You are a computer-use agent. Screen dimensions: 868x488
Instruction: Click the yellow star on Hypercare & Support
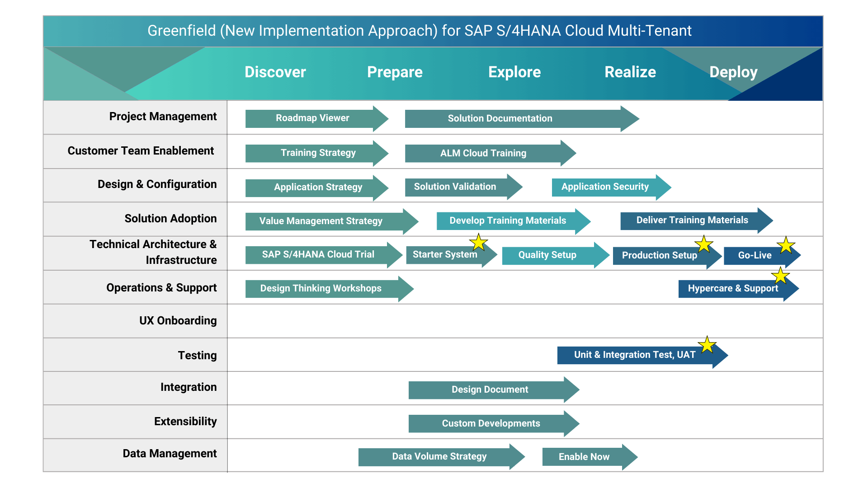[x=780, y=275]
